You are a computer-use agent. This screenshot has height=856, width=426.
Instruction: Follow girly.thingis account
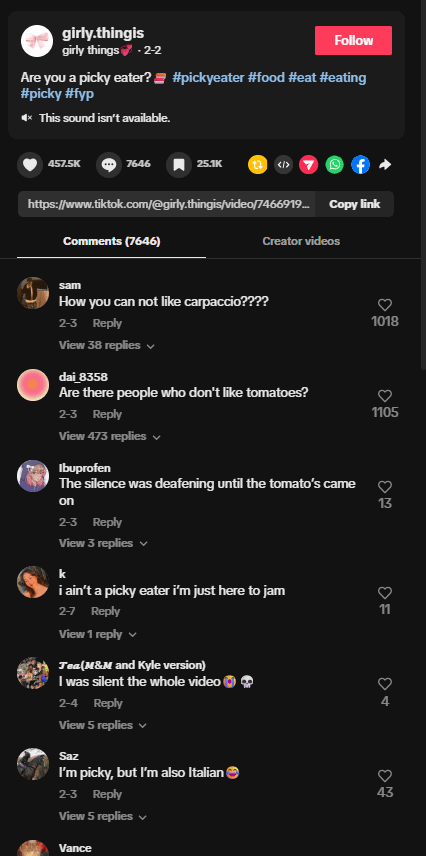pos(353,40)
